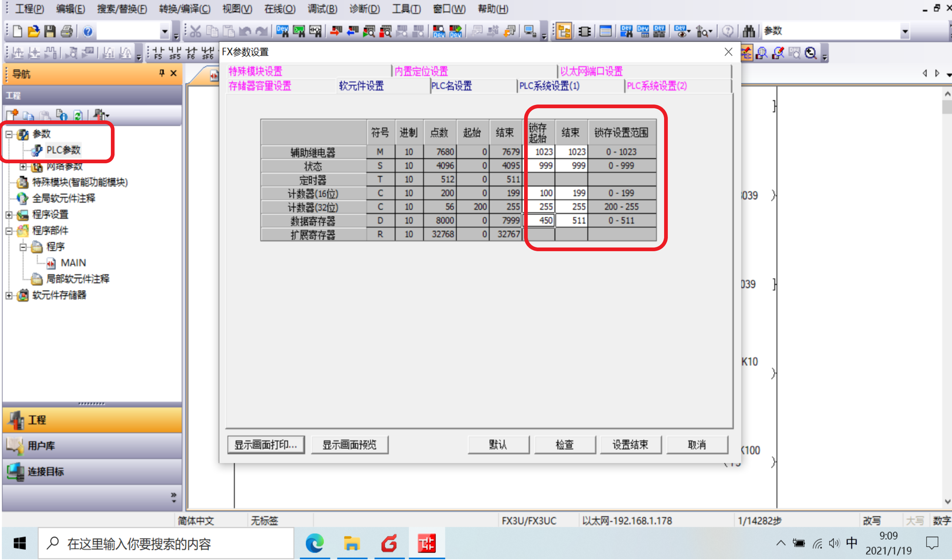Open Microsoft Edge from the taskbar
The height and width of the screenshot is (560, 952).
click(x=315, y=544)
